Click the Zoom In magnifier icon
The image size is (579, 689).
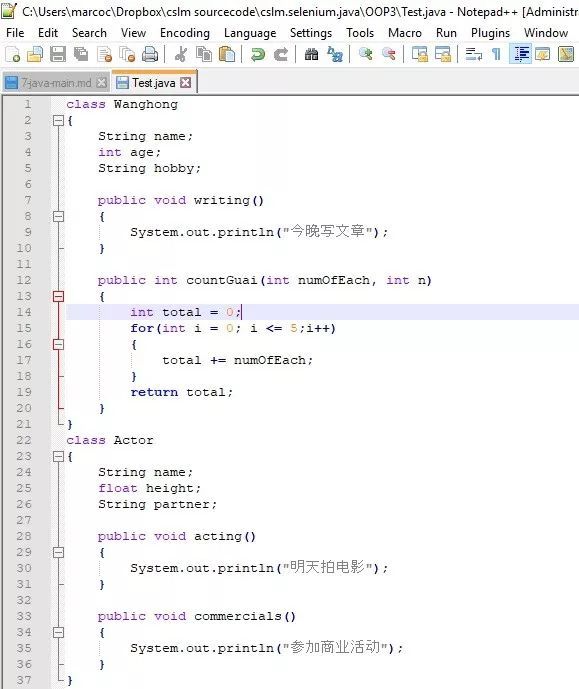point(365,54)
